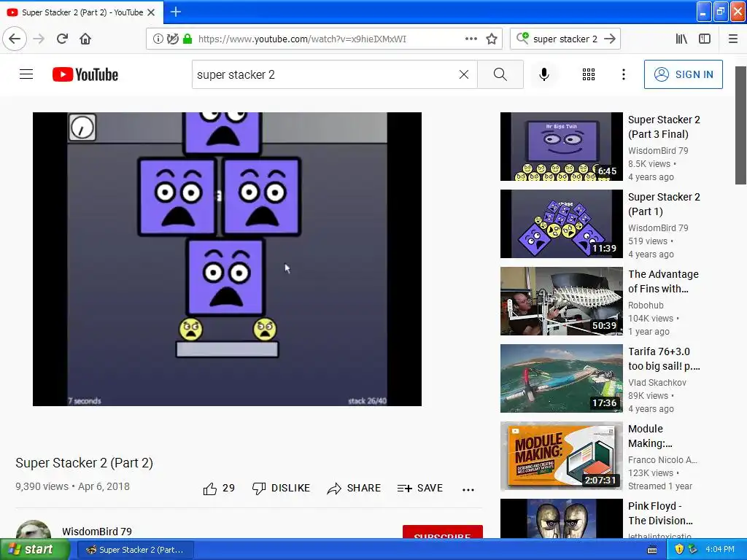The height and width of the screenshot is (560, 747).
Task: Open Tarifa 76+3.0 windsurf video thumbnail
Action: 561,378
